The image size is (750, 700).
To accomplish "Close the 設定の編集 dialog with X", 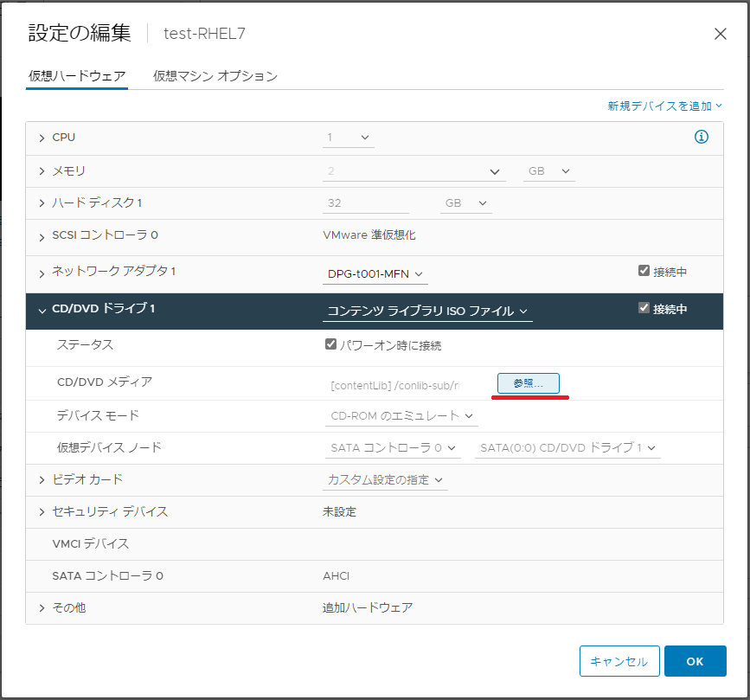I will 721,34.
